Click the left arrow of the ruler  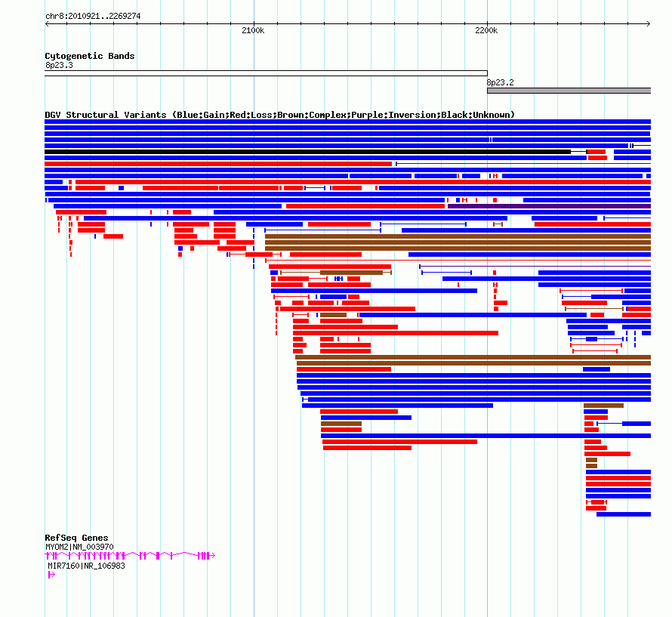point(47,24)
